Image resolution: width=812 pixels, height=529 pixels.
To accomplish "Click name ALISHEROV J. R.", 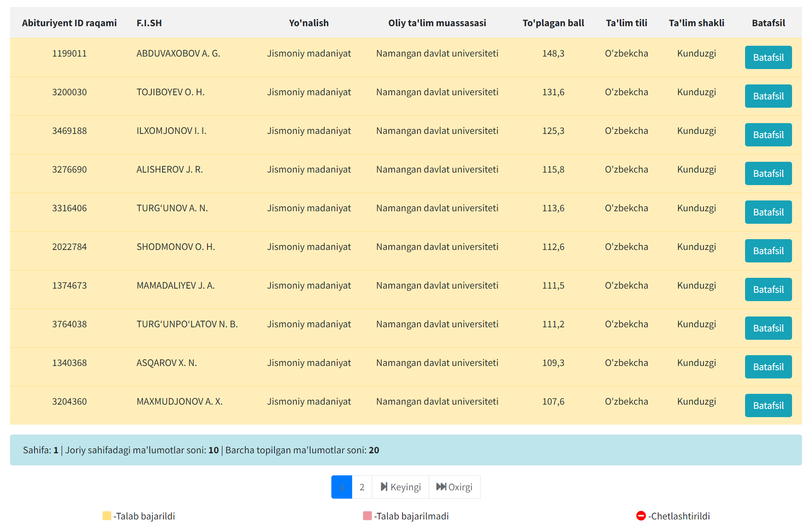I will point(170,169).
